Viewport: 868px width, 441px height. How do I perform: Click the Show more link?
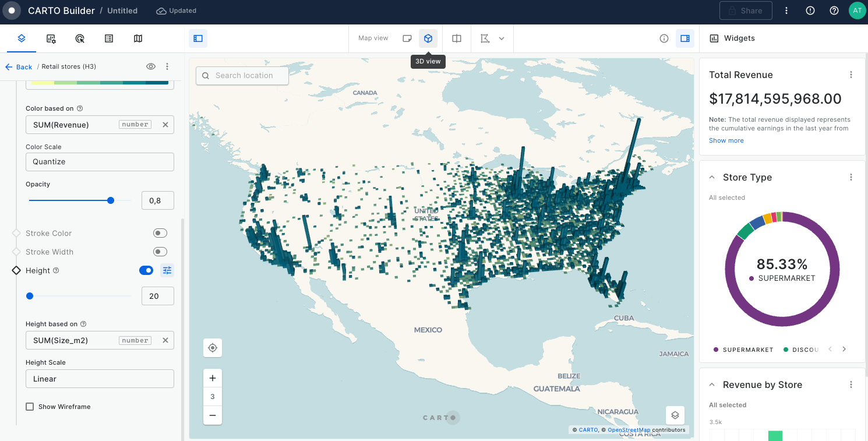click(726, 140)
